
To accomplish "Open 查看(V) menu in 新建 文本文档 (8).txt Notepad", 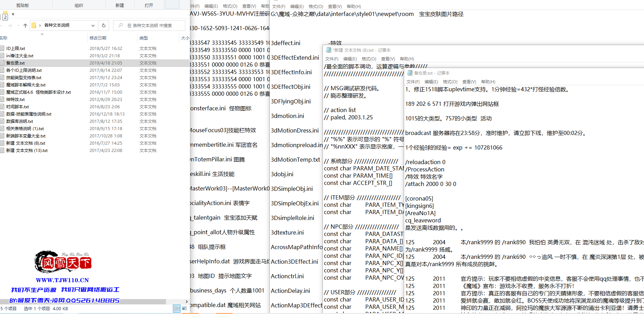I will [x=388, y=59].
